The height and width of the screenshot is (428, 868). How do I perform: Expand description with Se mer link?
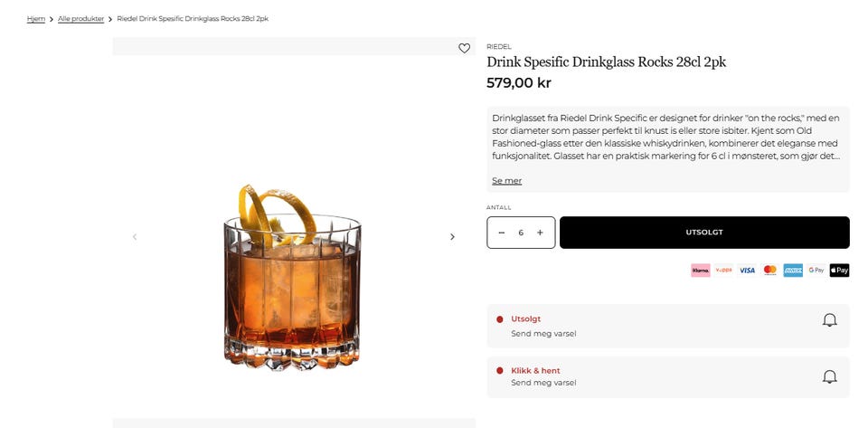tap(506, 180)
